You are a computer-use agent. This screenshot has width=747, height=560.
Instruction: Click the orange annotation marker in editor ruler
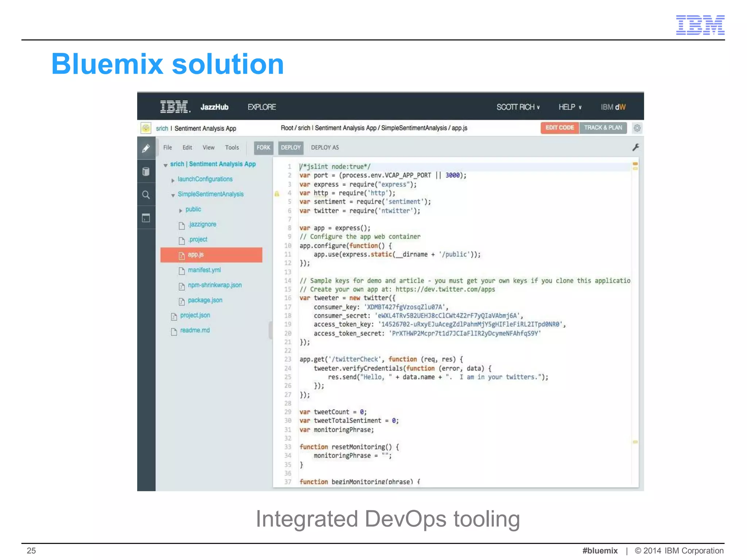pyautogui.click(x=635, y=164)
